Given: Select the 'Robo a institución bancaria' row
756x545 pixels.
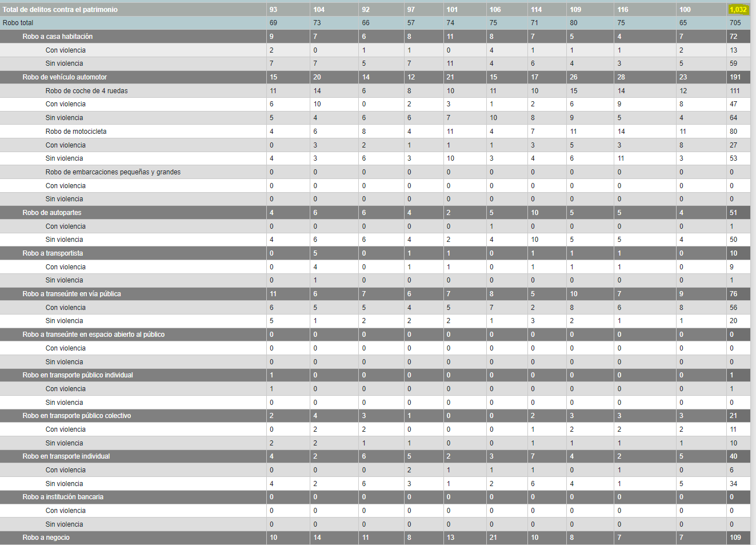Looking at the screenshot, I should coord(63,497).
